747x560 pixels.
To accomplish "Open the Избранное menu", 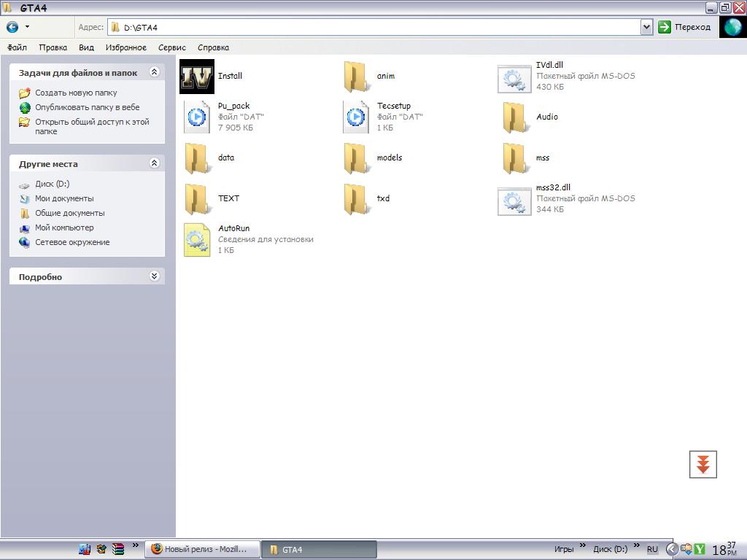I will (125, 47).
